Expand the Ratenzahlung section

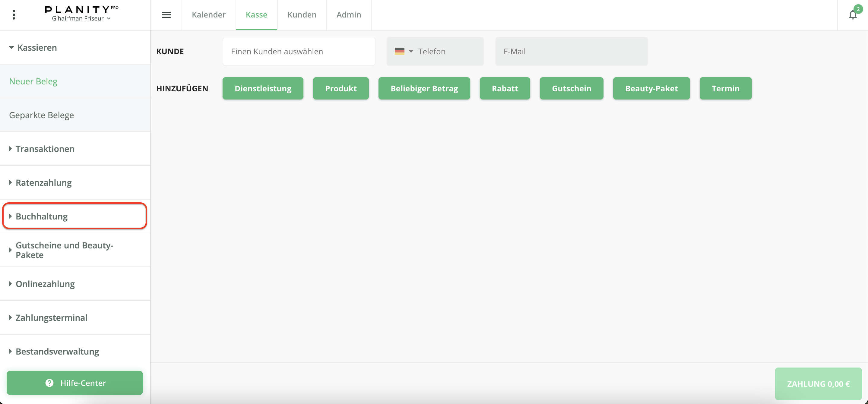pyautogui.click(x=43, y=182)
